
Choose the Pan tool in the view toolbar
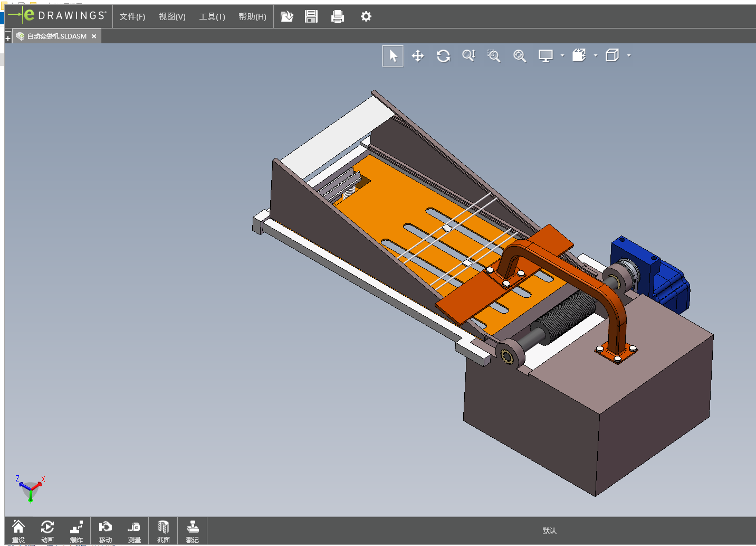pos(418,56)
